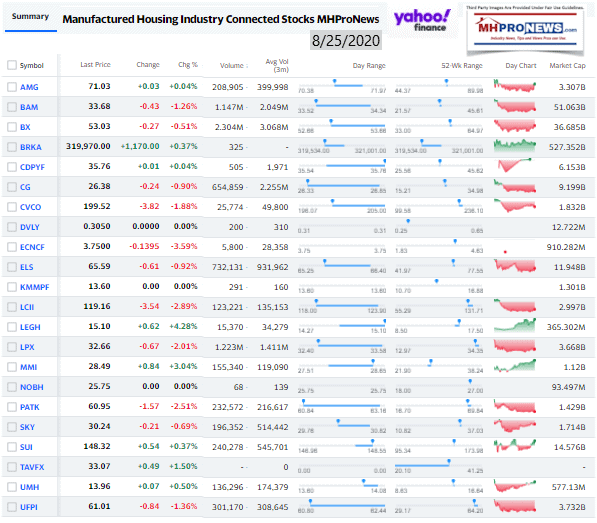Image resolution: width=597 pixels, height=523 pixels.
Task: Check the DVLY row checkbox
Action: [x=12, y=227]
